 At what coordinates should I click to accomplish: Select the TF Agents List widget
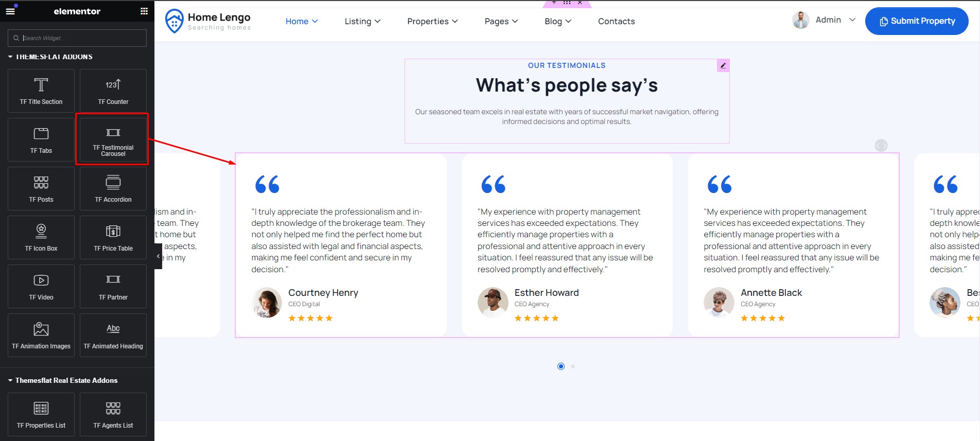pyautogui.click(x=113, y=414)
